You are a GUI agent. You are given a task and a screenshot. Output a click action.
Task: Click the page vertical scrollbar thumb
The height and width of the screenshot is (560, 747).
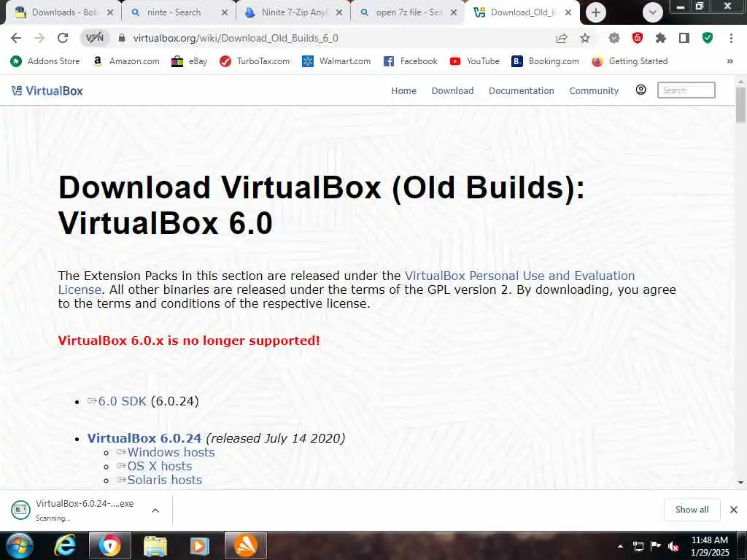coord(740,105)
